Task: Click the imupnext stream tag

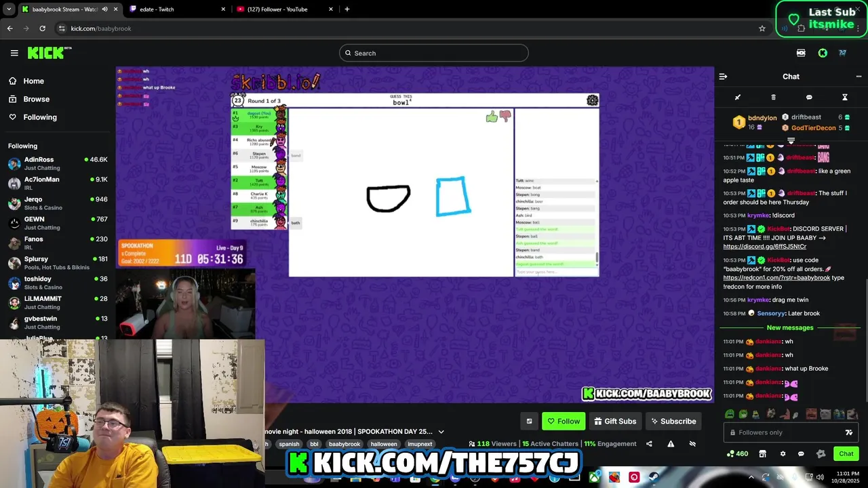Action: 420,444
